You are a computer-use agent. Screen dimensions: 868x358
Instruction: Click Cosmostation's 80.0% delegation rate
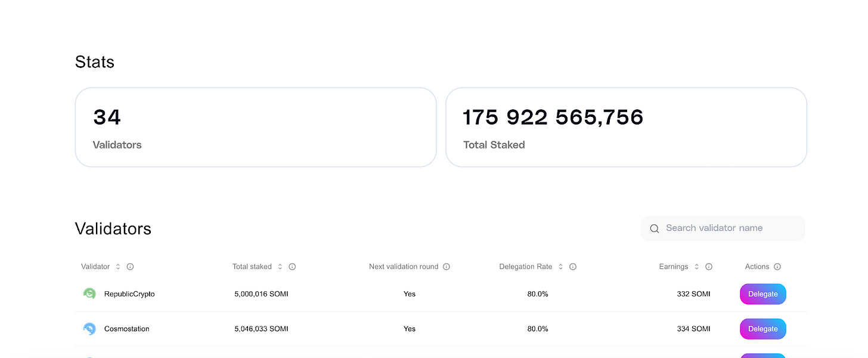(538, 329)
